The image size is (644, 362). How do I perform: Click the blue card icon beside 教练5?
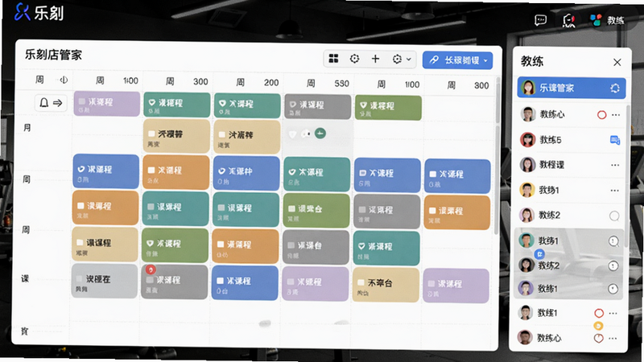pyautogui.click(x=615, y=140)
